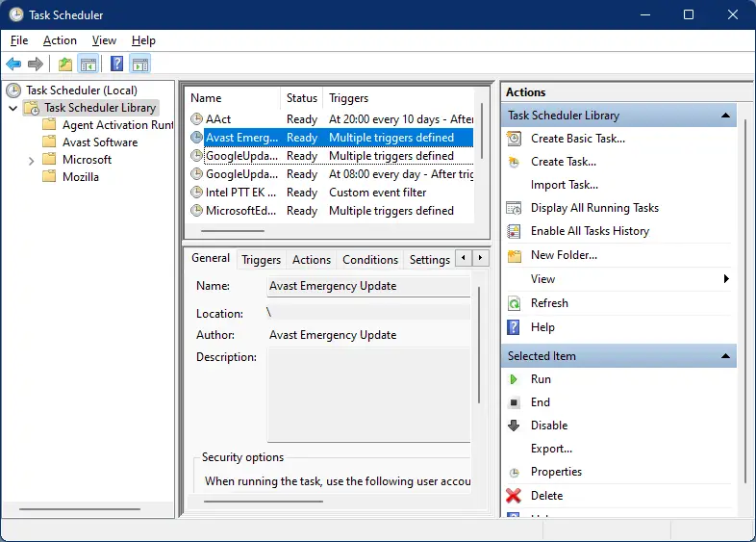Expand the Microsoft folder tree node
756x542 pixels.
tap(32, 161)
